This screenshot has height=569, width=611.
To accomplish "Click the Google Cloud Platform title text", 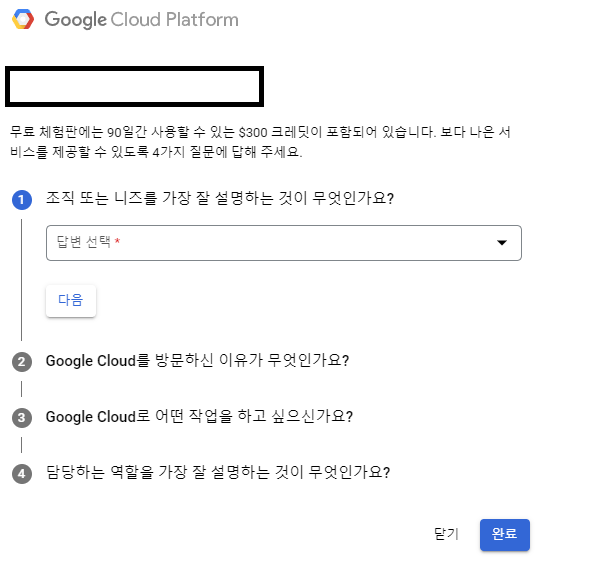I will point(141,19).
